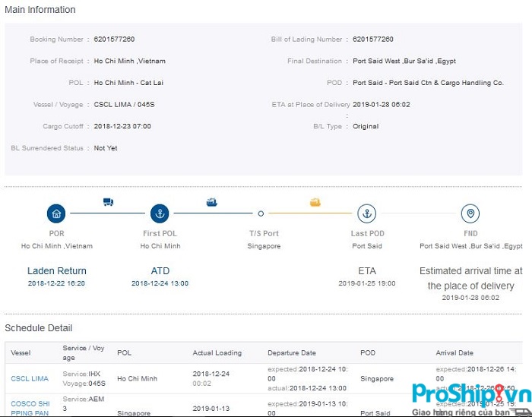
Task: Click 'Singapore' under T/S Port
Action: [x=264, y=246]
